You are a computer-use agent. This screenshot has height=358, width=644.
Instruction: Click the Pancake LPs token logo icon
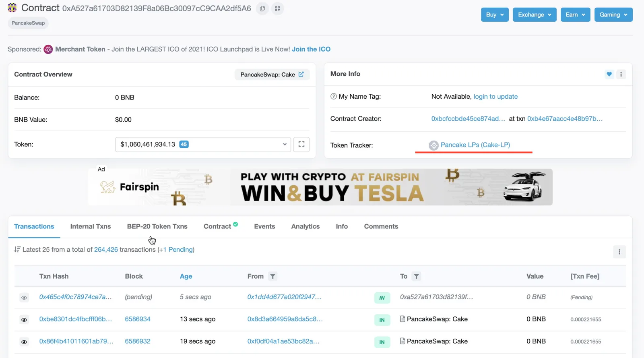(x=433, y=145)
